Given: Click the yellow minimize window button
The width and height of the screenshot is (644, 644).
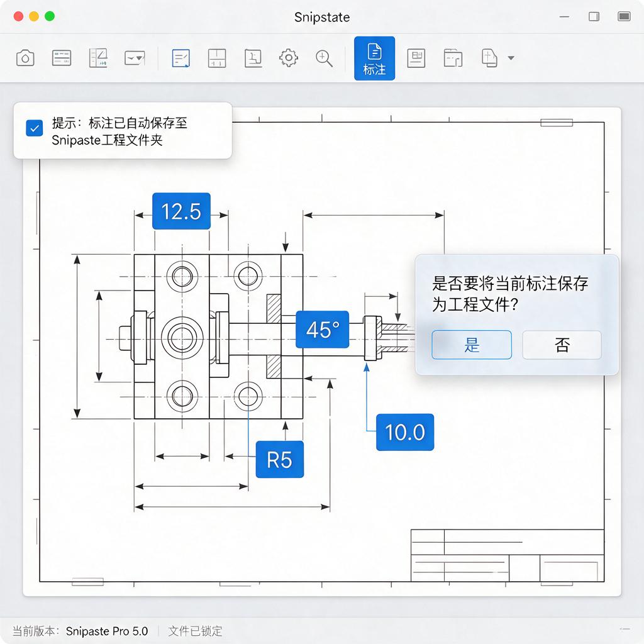Looking at the screenshot, I should coord(34,16).
